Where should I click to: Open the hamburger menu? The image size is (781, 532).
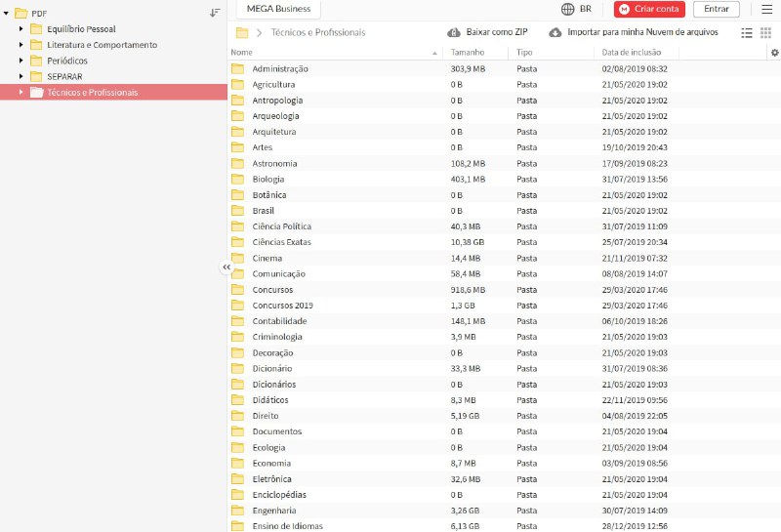click(767, 9)
